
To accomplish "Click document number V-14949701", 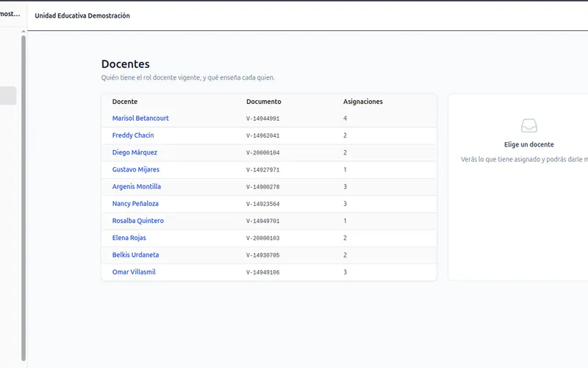I will pyautogui.click(x=262, y=221).
